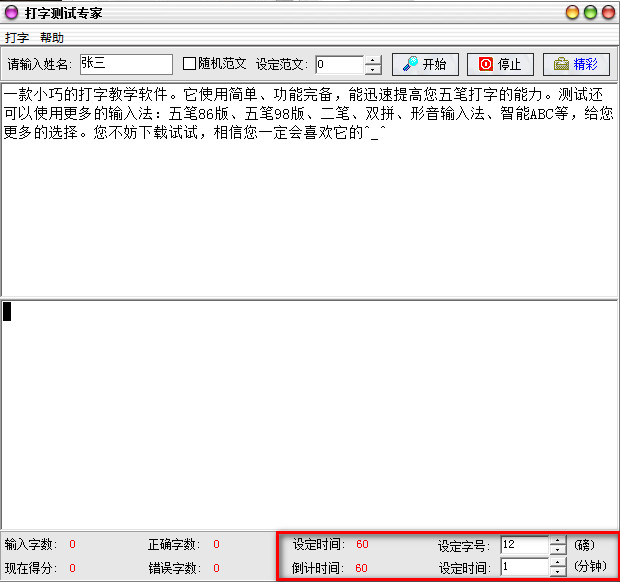Image resolution: width=620 pixels, height=582 pixels.
Task: Decrease 设定范文 value with down arrow
Action: (373, 69)
